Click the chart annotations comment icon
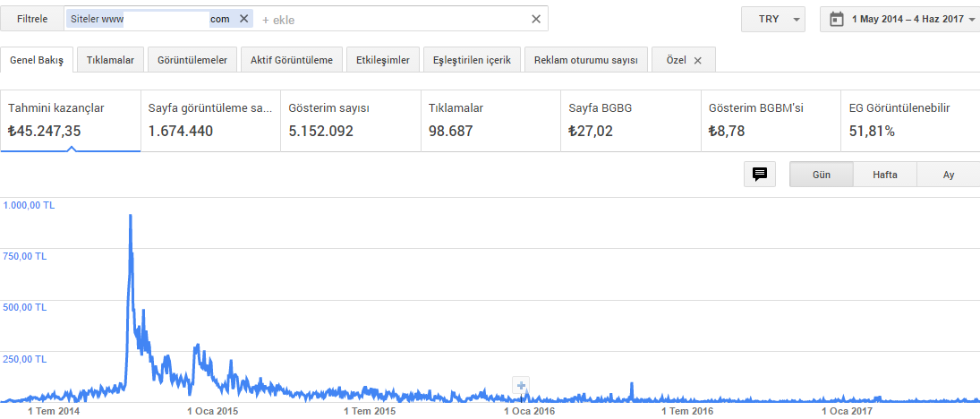980x419 pixels. tap(760, 175)
